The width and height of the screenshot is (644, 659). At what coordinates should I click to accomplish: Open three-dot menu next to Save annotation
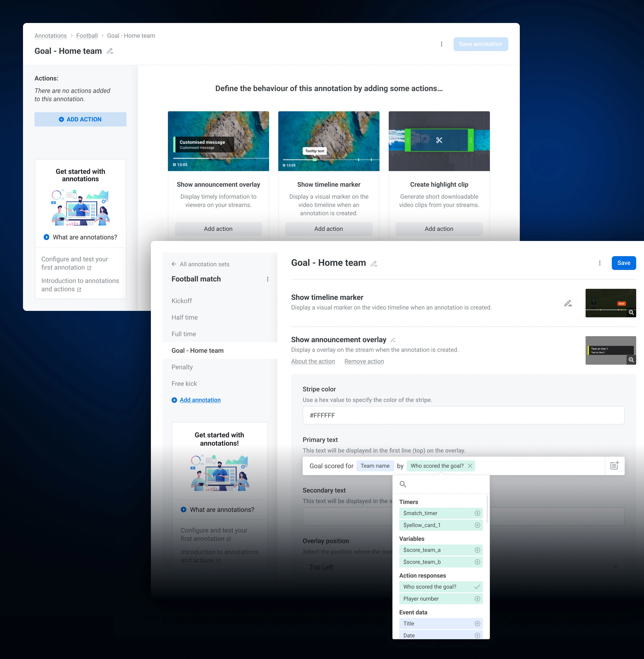click(441, 44)
